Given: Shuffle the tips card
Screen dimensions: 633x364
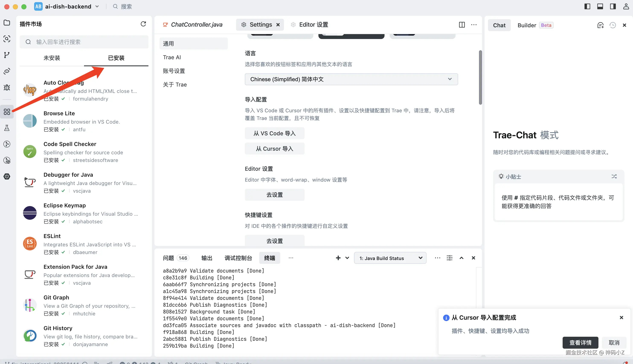Looking at the screenshot, I should (614, 176).
